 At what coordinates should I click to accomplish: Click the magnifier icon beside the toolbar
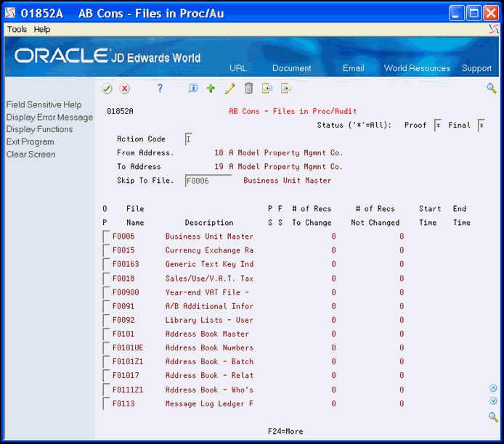coord(492,89)
